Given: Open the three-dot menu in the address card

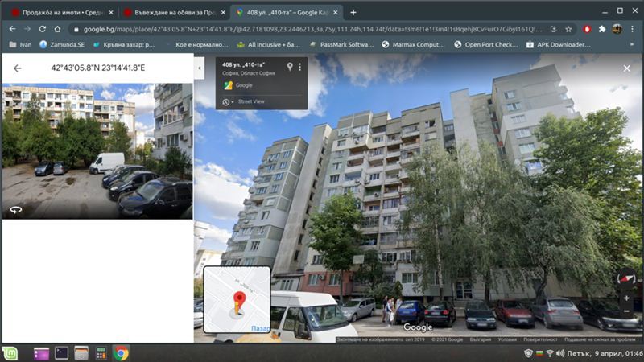Looking at the screenshot, I should (x=300, y=67).
